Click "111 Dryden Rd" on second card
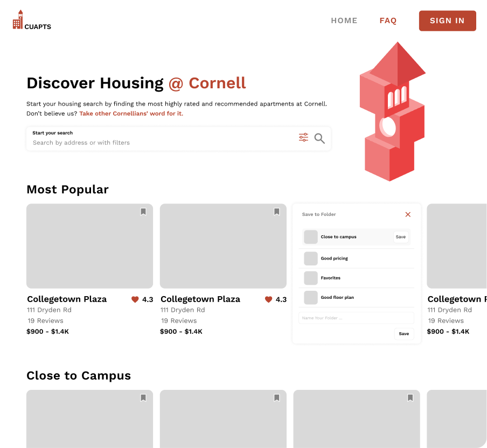This screenshot has width=487, height=448. tap(183, 310)
